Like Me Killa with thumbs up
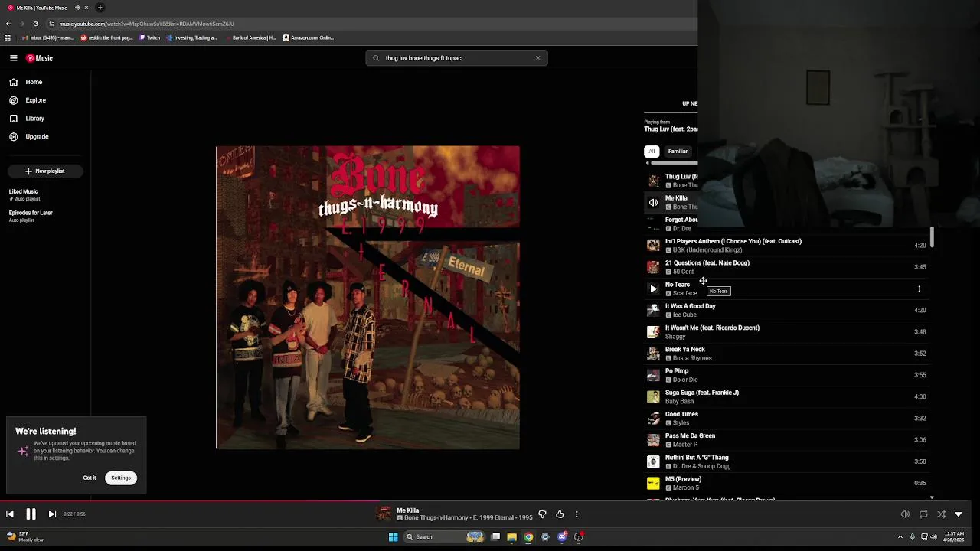Screen dimensions: 980x551 (560, 514)
